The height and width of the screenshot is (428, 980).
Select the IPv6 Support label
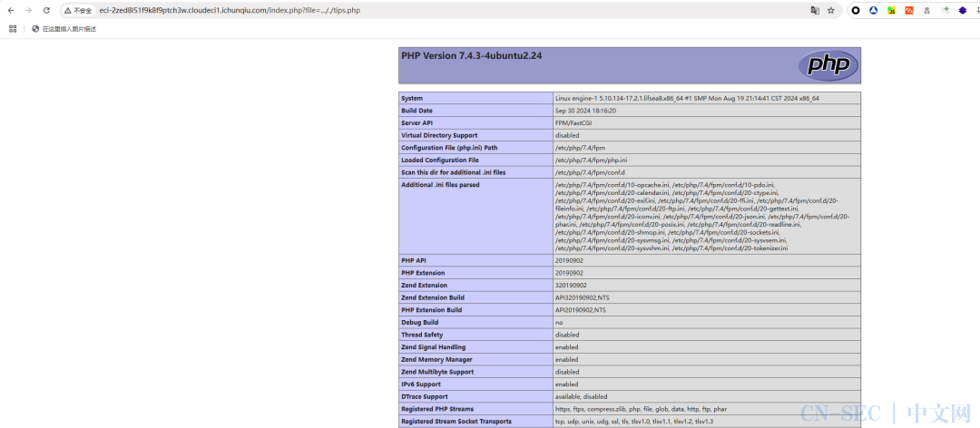(x=421, y=384)
